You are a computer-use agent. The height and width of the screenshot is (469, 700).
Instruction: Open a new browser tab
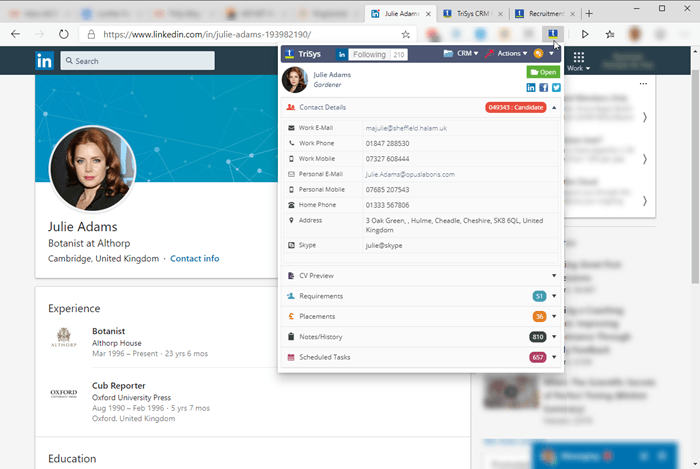click(x=589, y=14)
